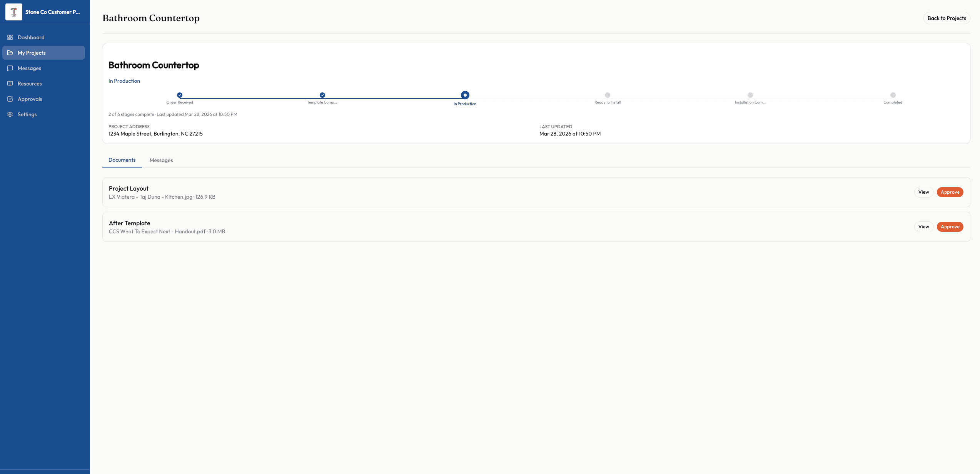Screen dimensions: 980x474
Task: Approve the Project Layout document
Action: coord(950,192)
